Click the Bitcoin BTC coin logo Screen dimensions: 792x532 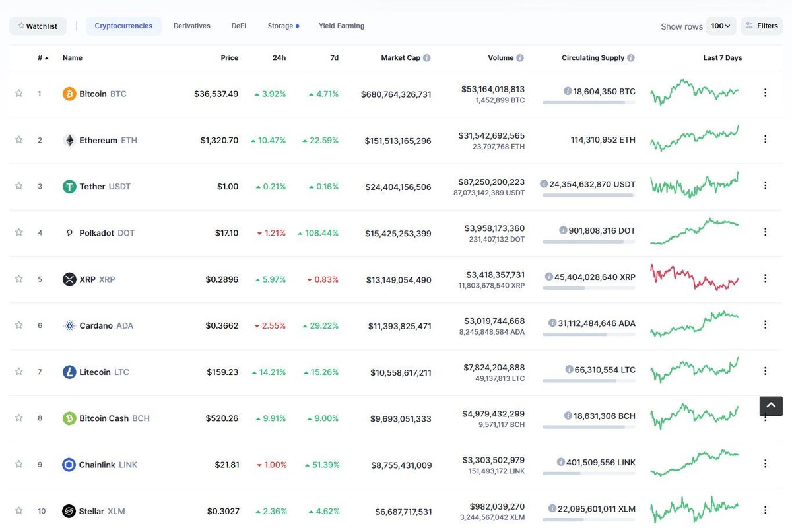[x=69, y=93]
